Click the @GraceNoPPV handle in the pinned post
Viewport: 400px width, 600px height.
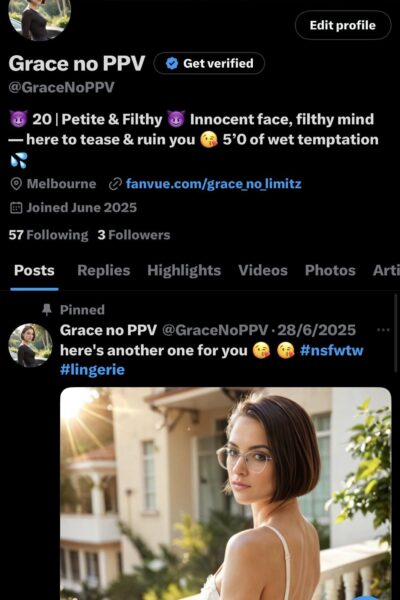215,330
